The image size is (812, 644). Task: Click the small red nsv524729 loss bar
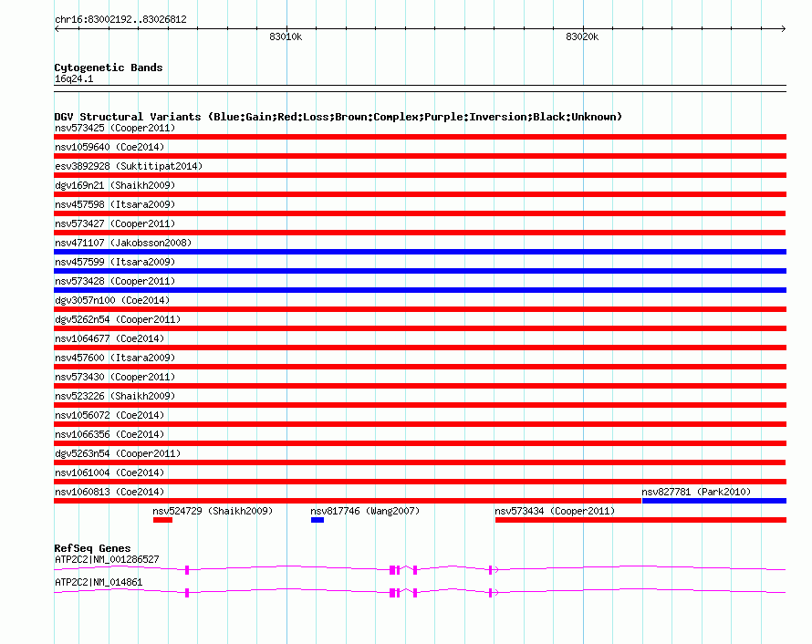[162, 520]
